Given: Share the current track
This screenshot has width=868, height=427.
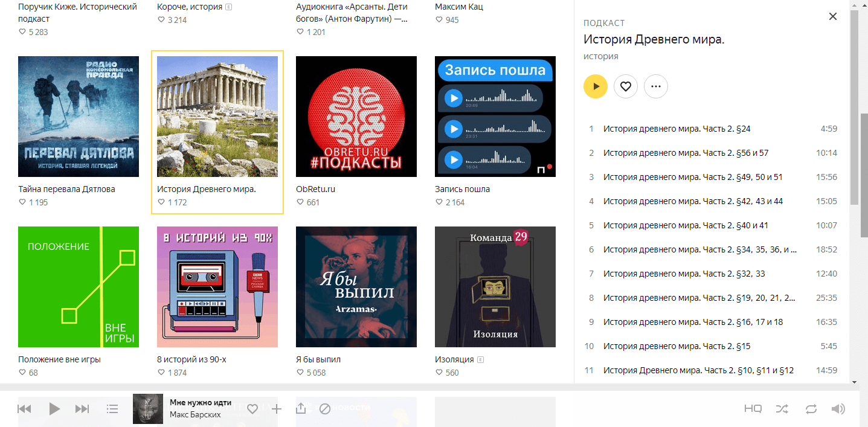Looking at the screenshot, I should click(x=301, y=409).
